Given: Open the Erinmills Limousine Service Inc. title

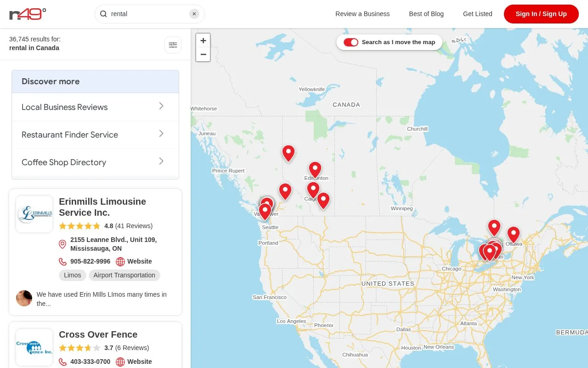Looking at the screenshot, I should [102, 207].
